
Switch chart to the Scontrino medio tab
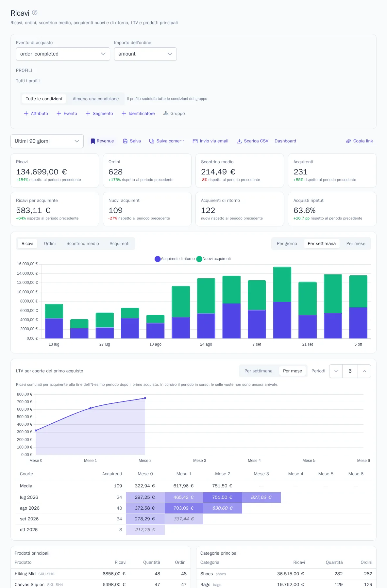point(83,244)
